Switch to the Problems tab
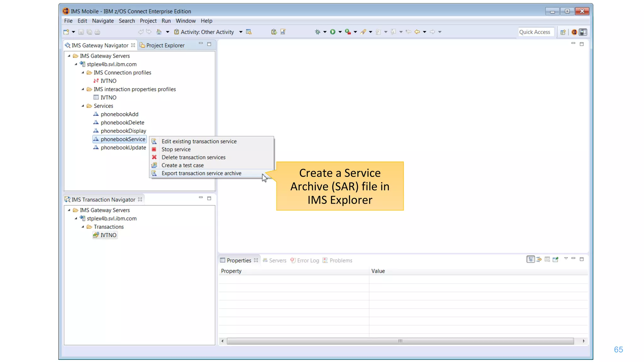This screenshot has height=362, width=644. click(337, 260)
